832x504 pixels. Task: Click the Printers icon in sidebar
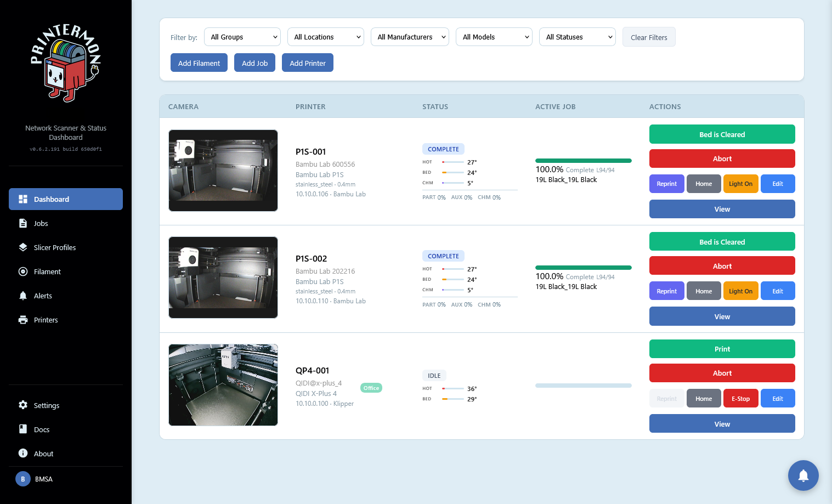(x=22, y=320)
